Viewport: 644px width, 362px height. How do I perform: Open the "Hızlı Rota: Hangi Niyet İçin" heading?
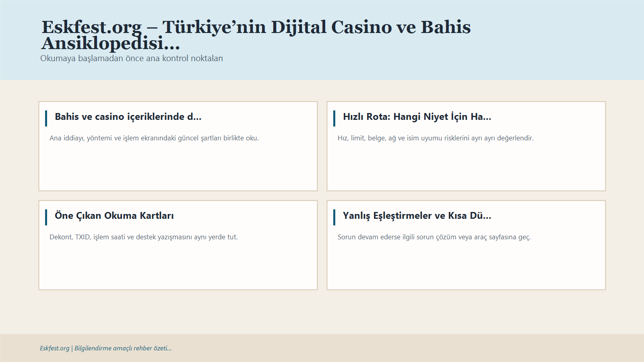(417, 117)
